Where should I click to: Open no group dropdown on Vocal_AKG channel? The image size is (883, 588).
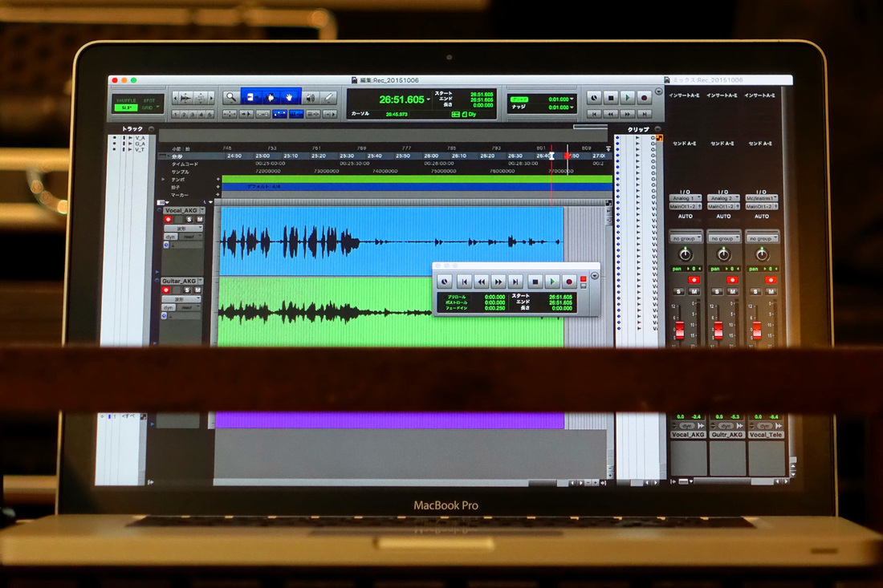tap(686, 238)
